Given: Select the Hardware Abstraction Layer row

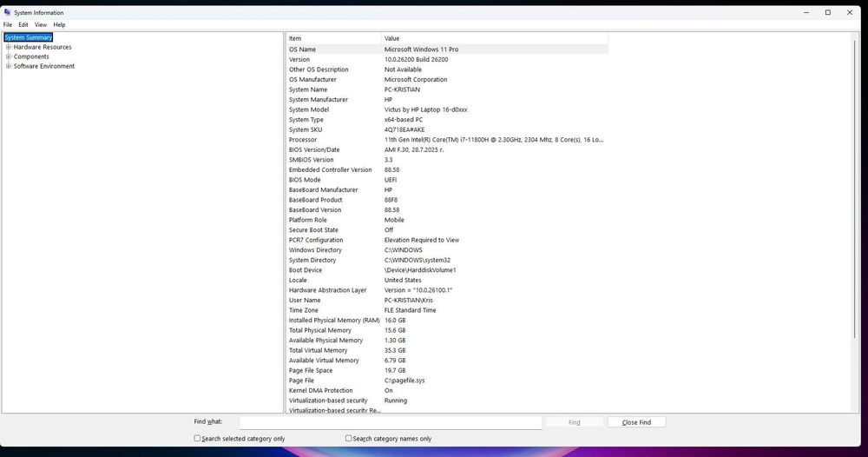Looking at the screenshot, I should 447,289.
